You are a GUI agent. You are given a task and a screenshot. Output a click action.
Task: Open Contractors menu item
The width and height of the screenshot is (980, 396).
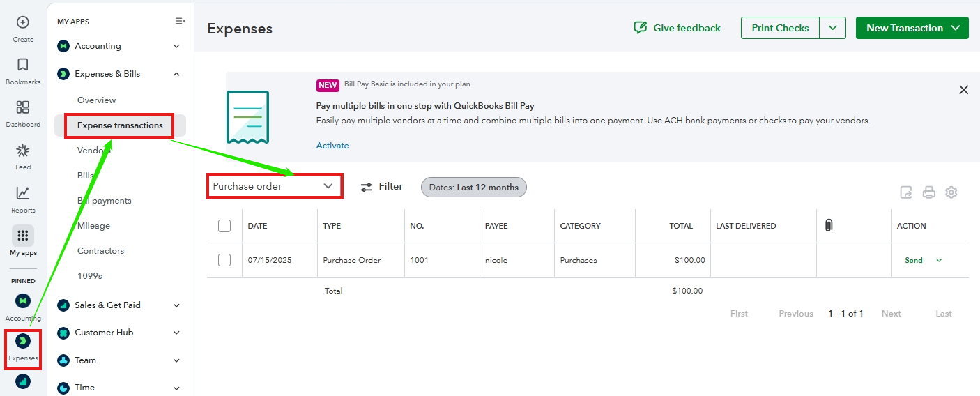(100, 251)
